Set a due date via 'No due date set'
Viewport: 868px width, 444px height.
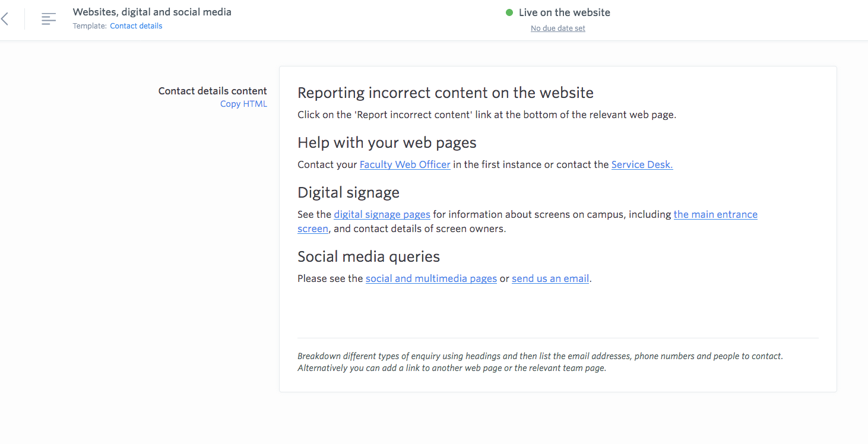557,28
